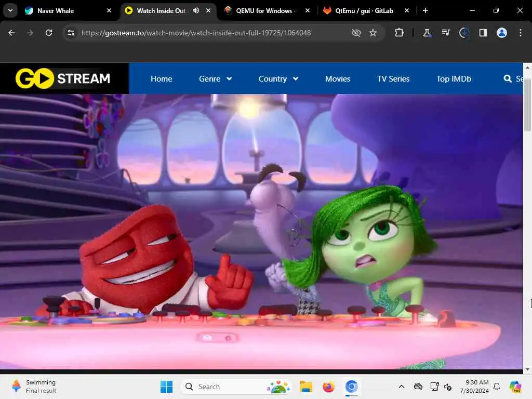View site information icon in address bar

71,33
